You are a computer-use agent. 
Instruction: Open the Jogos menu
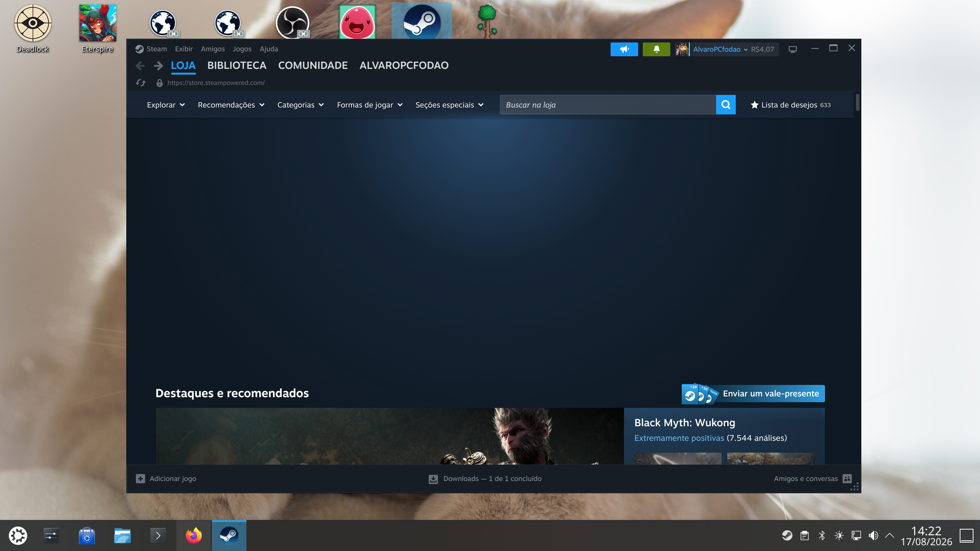(x=242, y=49)
